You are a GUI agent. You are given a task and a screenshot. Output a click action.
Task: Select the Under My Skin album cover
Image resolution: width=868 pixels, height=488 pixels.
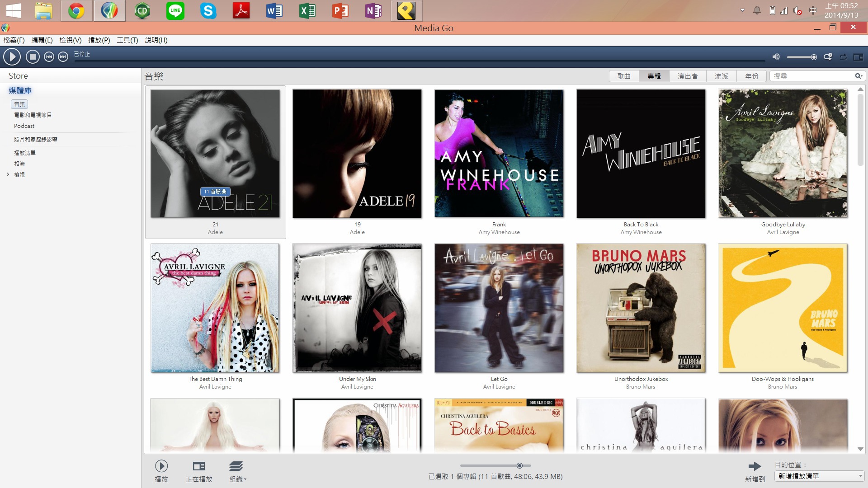pos(357,308)
